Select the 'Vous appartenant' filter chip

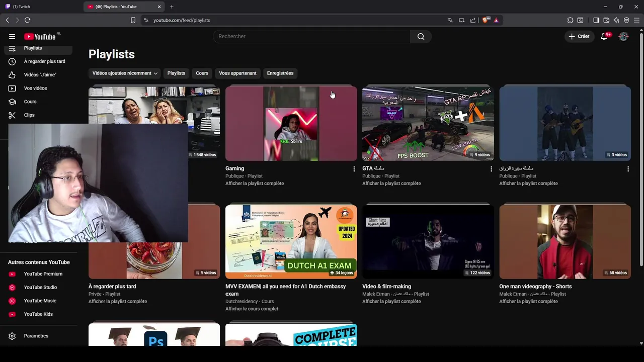pyautogui.click(x=237, y=73)
